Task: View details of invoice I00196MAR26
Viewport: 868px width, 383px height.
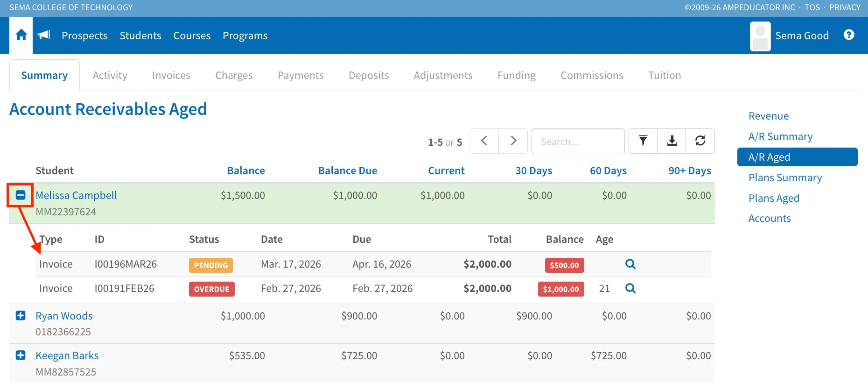Action: 630,264
